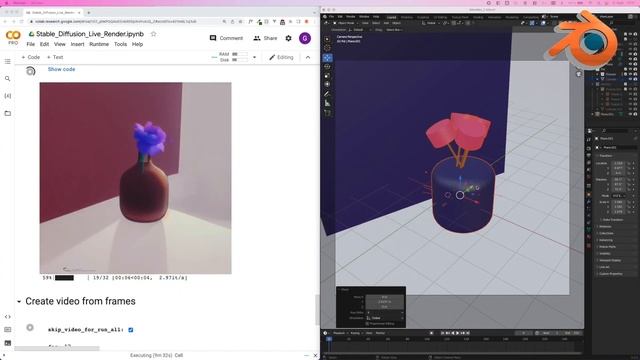This screenshot has width=640, height=360.
Task: Select the Move tool in Blender toolbar
Action: 327,58
